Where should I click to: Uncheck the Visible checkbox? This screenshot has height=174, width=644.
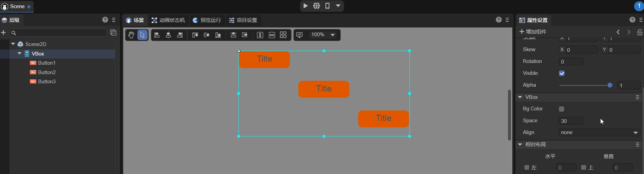tap(562, 73)
